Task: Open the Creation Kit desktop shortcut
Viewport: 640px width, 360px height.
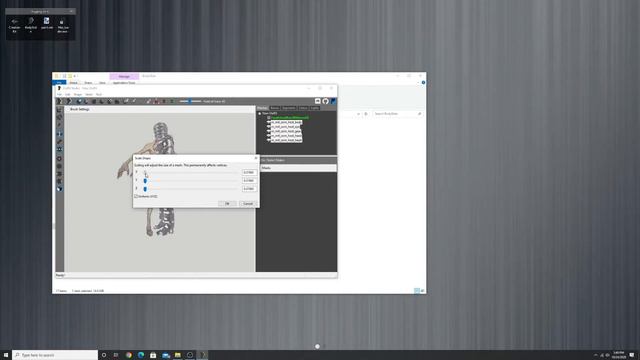Action: [x=14, y=25]
